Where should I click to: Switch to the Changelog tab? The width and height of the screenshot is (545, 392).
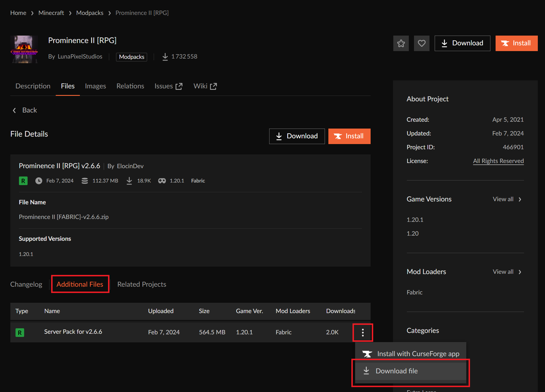tap(26, 284)
